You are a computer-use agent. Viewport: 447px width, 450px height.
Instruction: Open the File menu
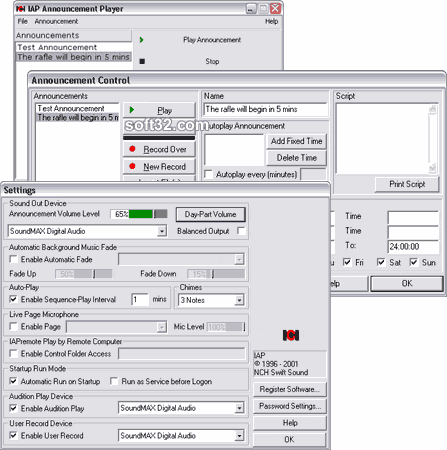tap(23, 21)
